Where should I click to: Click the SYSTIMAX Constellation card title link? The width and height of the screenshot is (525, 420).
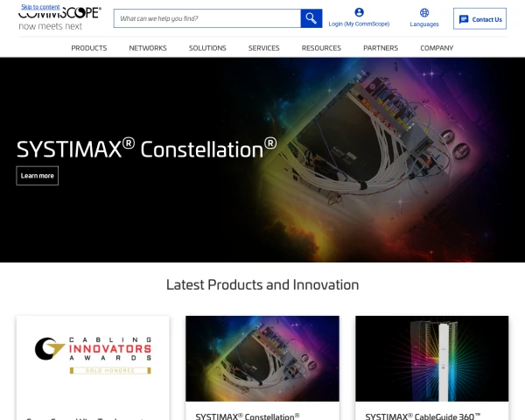pos(248,416)
